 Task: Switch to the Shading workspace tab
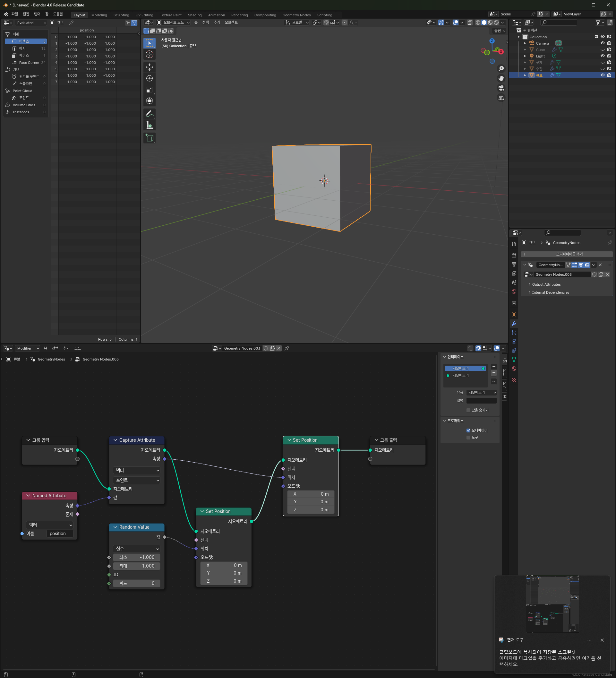(x=194, y=15)
